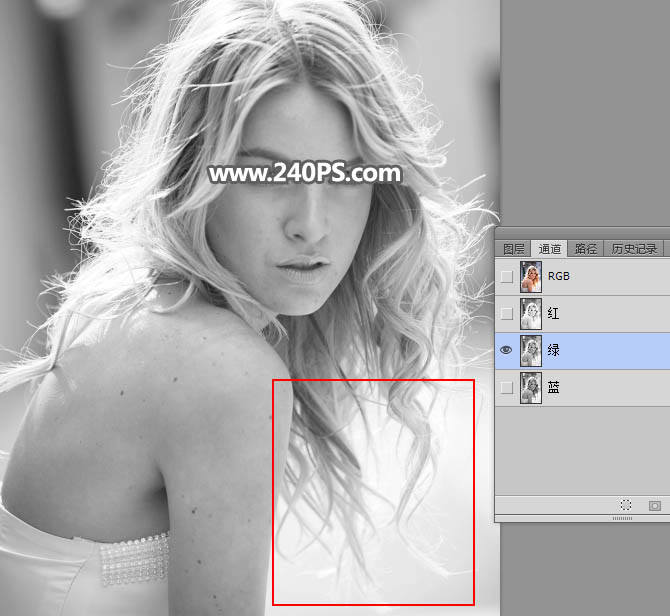670x616 pixels.
Task: Select the 通道 (Channels) tab
Action: 549,249
